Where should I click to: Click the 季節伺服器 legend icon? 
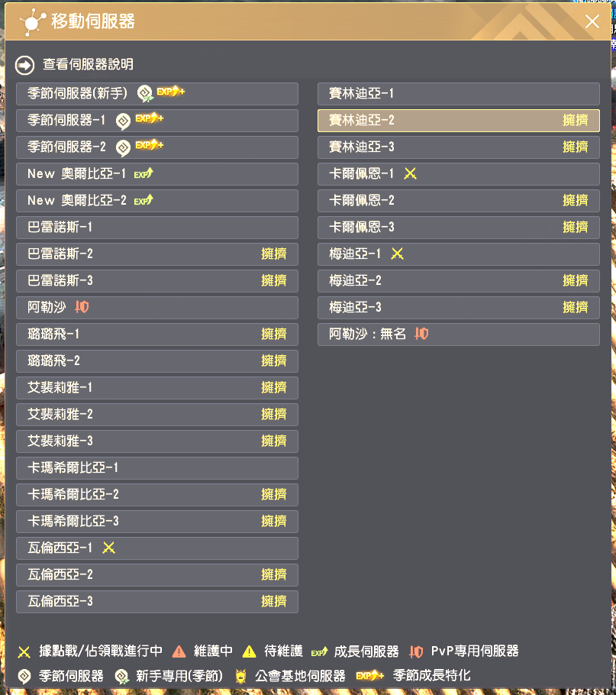[x=24, y=677]
